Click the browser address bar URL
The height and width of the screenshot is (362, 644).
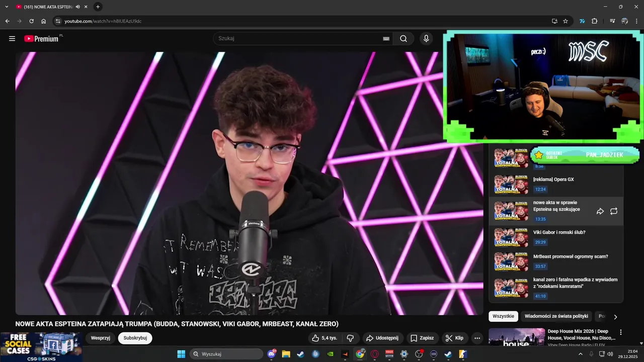coord(103,21)
